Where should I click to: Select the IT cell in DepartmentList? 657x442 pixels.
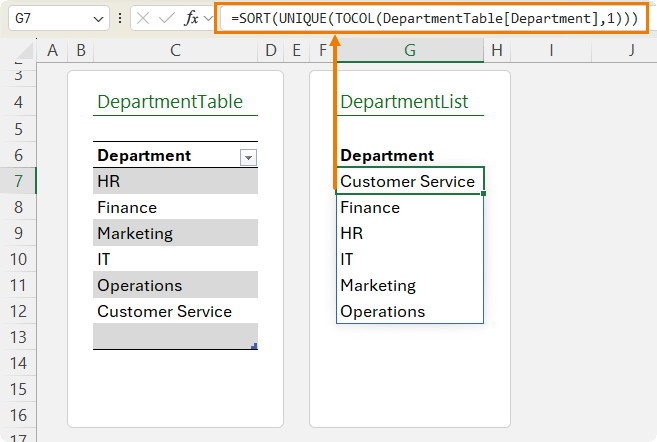pyautogui.click(x=410, y=259)
